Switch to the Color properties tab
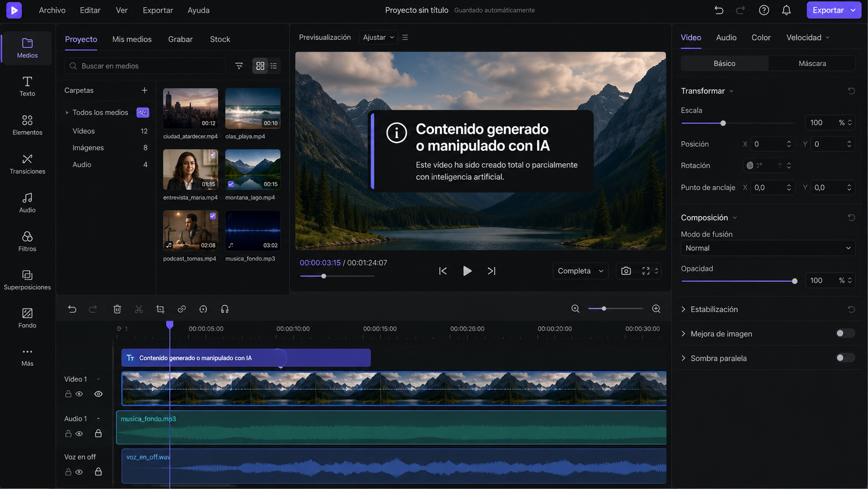Viewport: 868px width, 489px height. coord(761,37)
